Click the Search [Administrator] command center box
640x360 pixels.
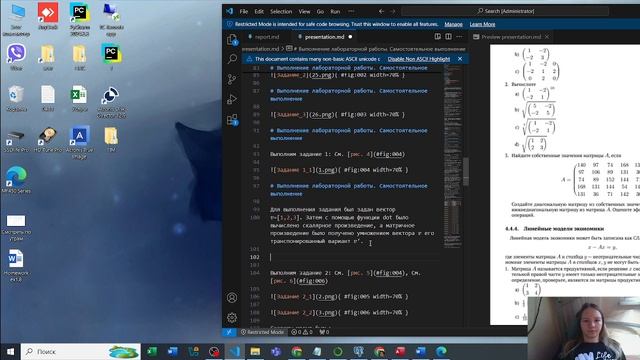[505, 11]
